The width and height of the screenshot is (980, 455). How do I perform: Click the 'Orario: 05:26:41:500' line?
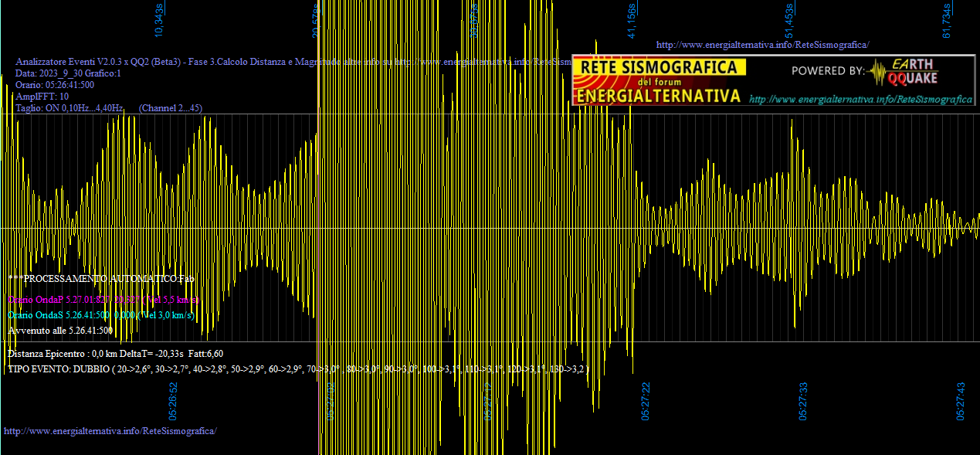coord(55,85)
